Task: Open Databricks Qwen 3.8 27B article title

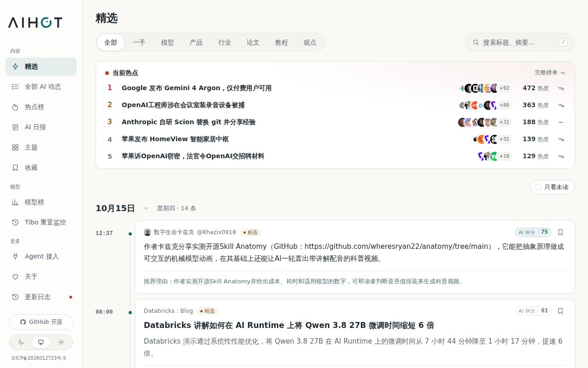Action: 289,325
